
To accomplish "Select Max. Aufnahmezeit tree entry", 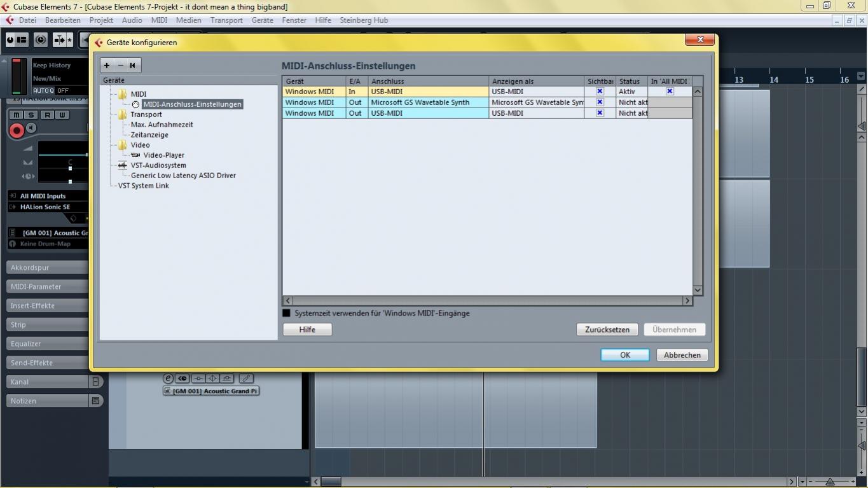I will pos(162,125).
